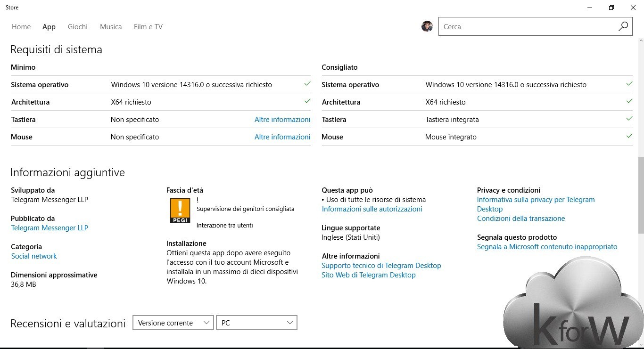This screenshot has width=644, height=349.
Task: Open Informazioni sulle autorizzazioni link
Action: [x=372, y=209]
